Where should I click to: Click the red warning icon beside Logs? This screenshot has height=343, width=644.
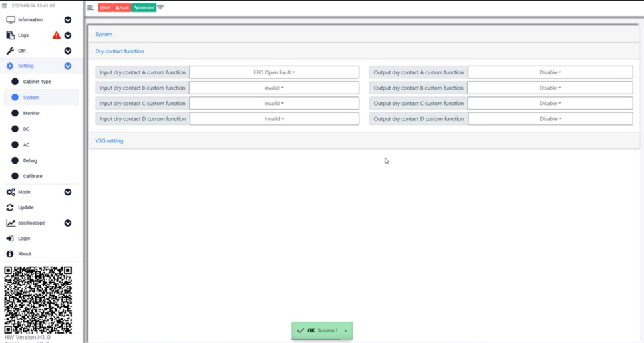click(57, 35)
